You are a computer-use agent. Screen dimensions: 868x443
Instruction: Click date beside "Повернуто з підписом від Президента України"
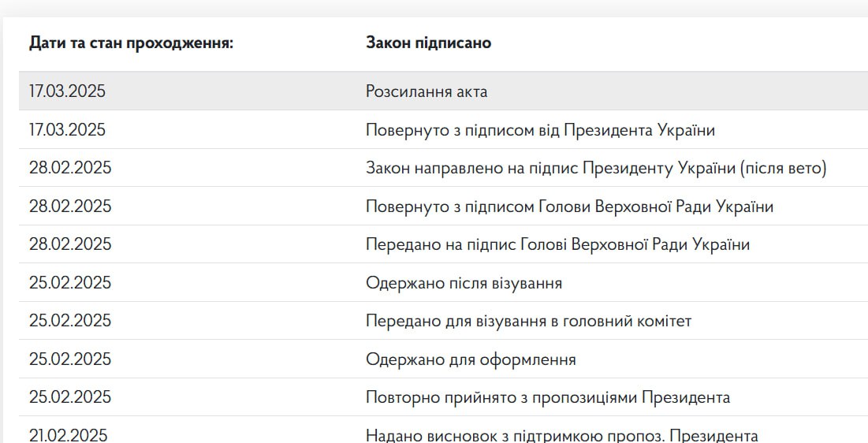(x=67, y=130)
